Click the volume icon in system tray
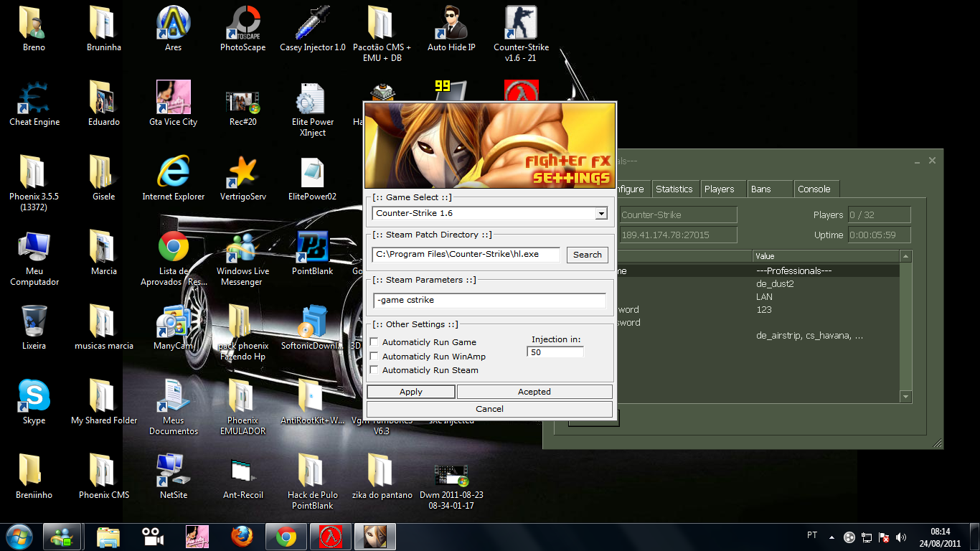Screen dimensions: 980x551 [x=901, y=537]
